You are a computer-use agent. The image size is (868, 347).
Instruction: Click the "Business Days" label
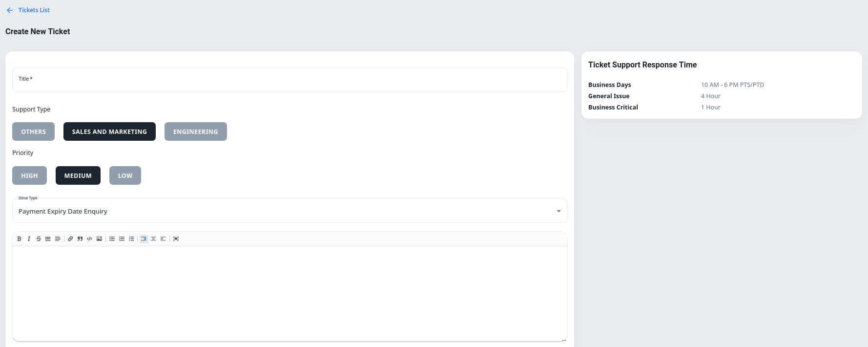pos(609,85)
